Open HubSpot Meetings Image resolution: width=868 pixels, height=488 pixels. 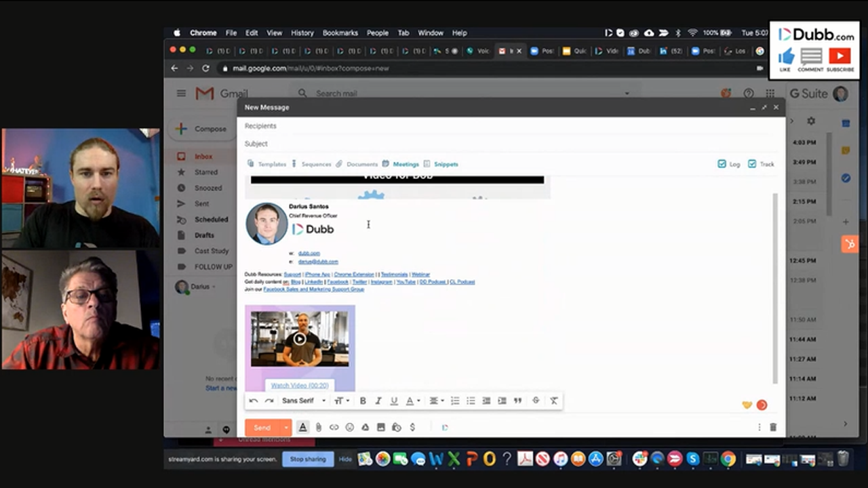[401, 164]
